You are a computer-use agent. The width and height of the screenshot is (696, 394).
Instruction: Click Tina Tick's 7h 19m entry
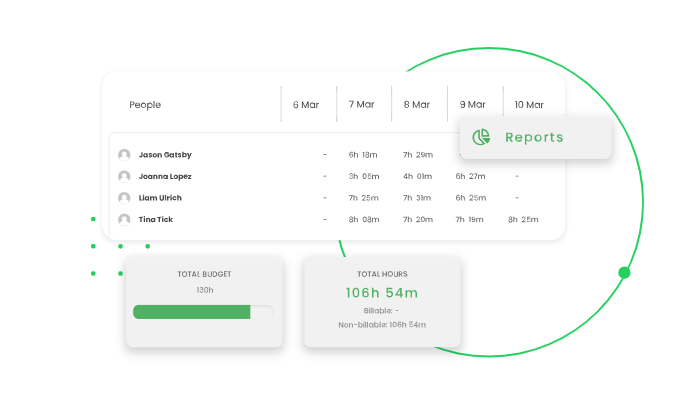(470, 220)
